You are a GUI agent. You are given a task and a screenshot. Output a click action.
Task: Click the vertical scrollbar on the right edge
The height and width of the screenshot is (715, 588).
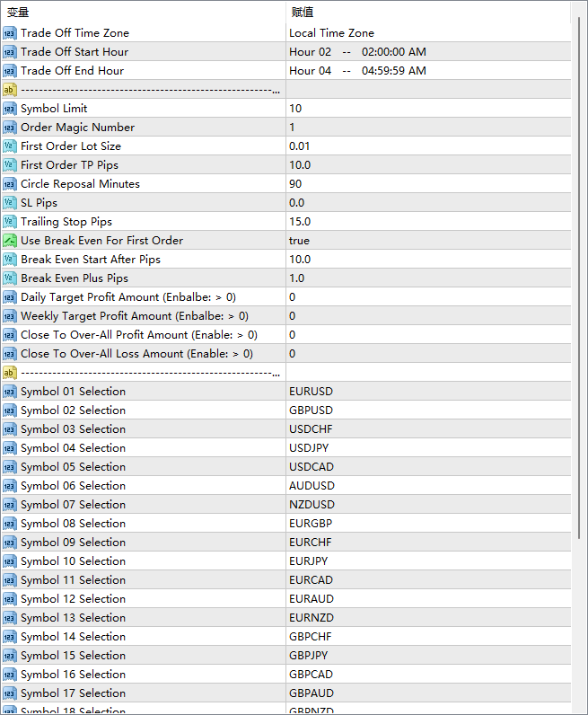pyautogui.click(x=579, y=359)
